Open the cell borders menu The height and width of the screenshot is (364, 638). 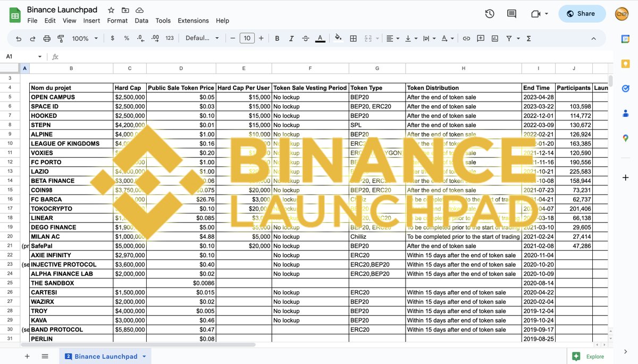click(x=353, y=38)
